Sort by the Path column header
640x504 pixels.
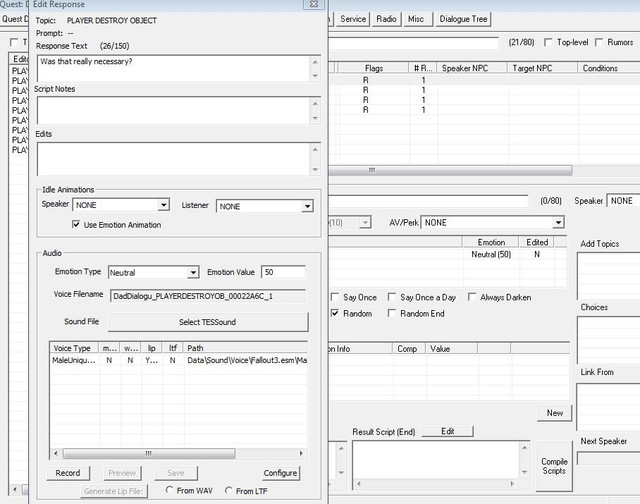246,348
